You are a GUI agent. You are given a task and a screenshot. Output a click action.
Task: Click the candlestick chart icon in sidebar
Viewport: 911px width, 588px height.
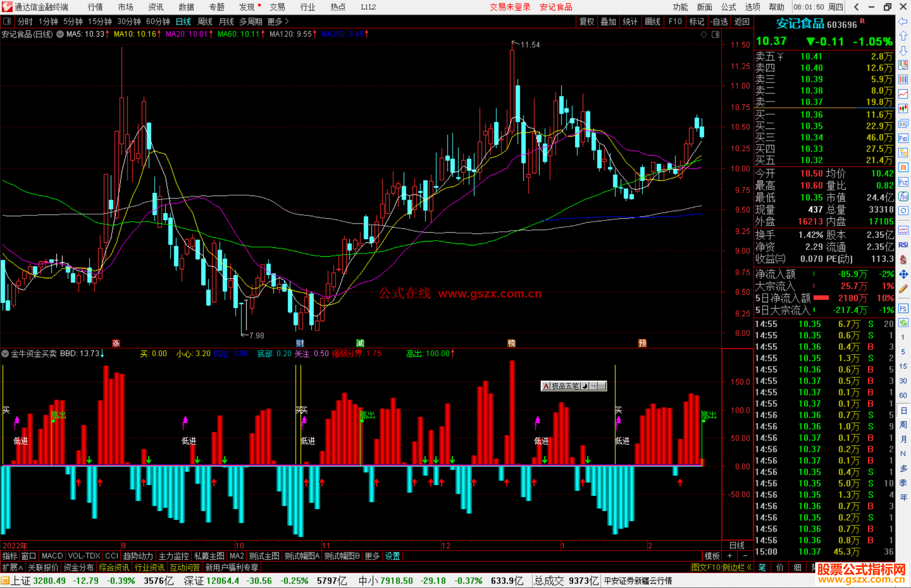903,109
